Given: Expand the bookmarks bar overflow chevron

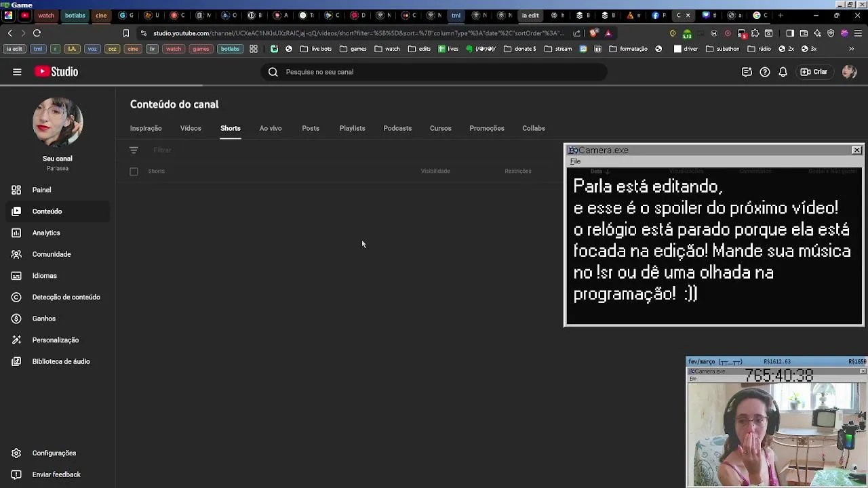Looking at the screenshot, I should 851,49.
